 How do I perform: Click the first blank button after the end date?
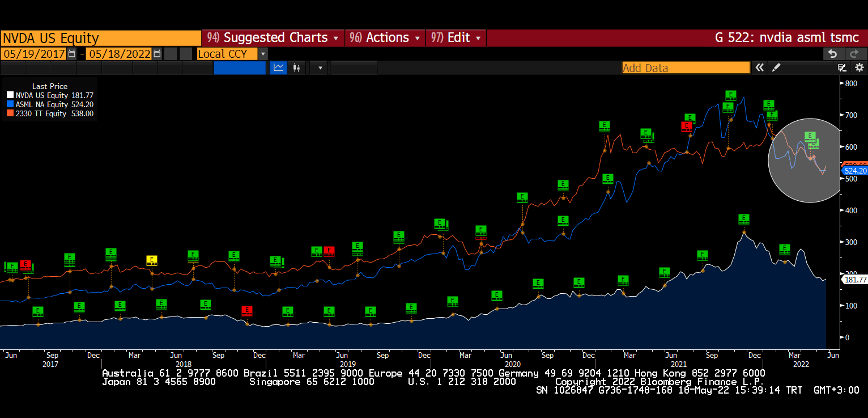click(171, 54)
